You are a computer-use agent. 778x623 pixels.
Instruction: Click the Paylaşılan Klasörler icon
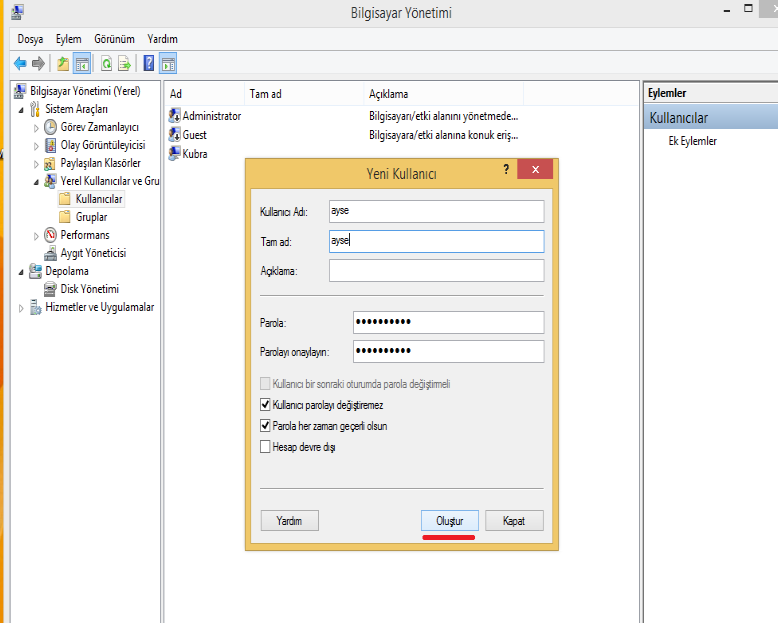50,163
